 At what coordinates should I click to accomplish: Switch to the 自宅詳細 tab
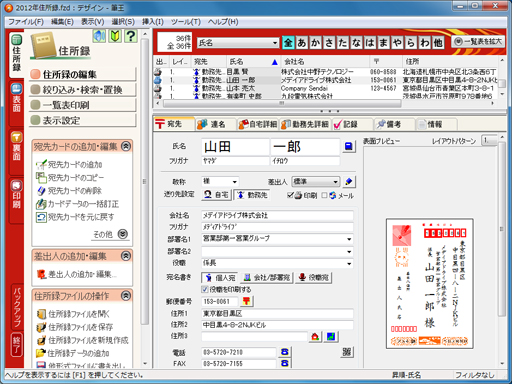coord(258,124)
